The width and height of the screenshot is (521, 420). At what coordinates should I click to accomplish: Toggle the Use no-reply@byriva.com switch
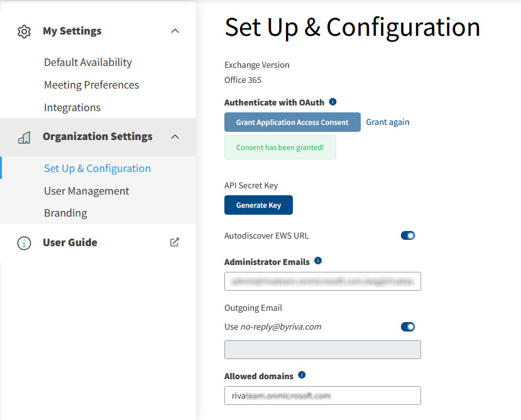click(x=408, y=326)
